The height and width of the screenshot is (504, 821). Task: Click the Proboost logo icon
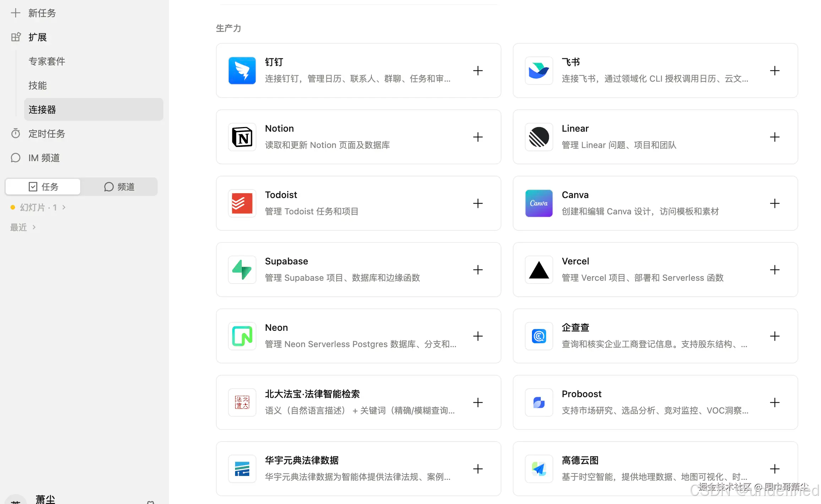539,402
